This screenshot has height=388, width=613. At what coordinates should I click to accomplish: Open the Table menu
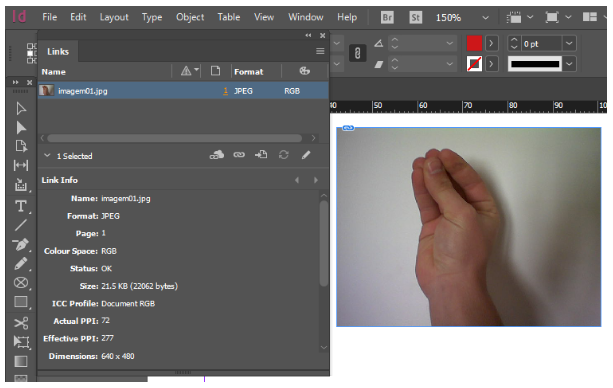[x=229, y=17]
